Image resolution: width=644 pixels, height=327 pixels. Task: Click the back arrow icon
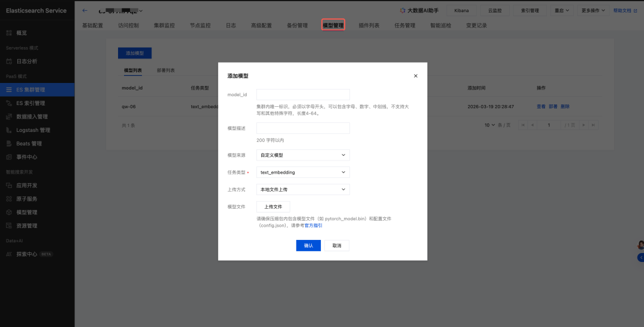point(85,11)
